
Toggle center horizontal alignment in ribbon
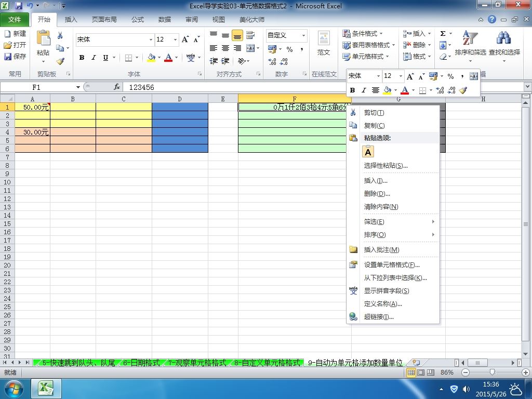tap(225, 48)
